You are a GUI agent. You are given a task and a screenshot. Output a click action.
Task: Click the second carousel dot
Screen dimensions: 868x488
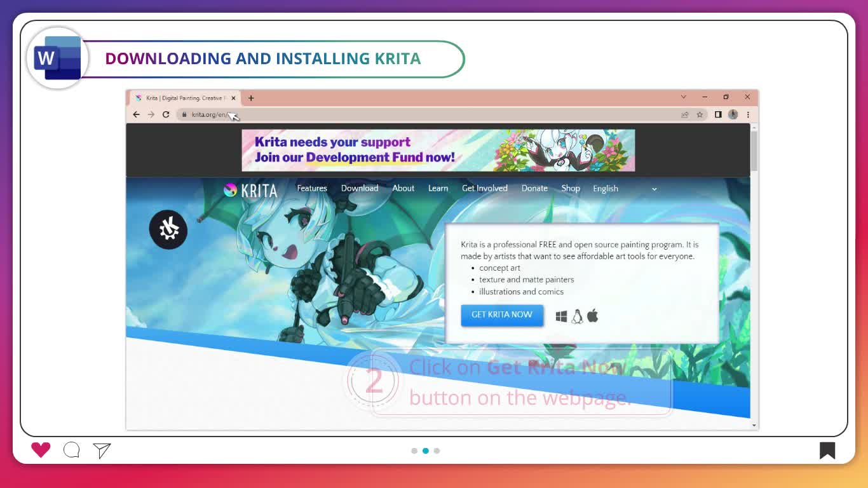click(426, 451)
